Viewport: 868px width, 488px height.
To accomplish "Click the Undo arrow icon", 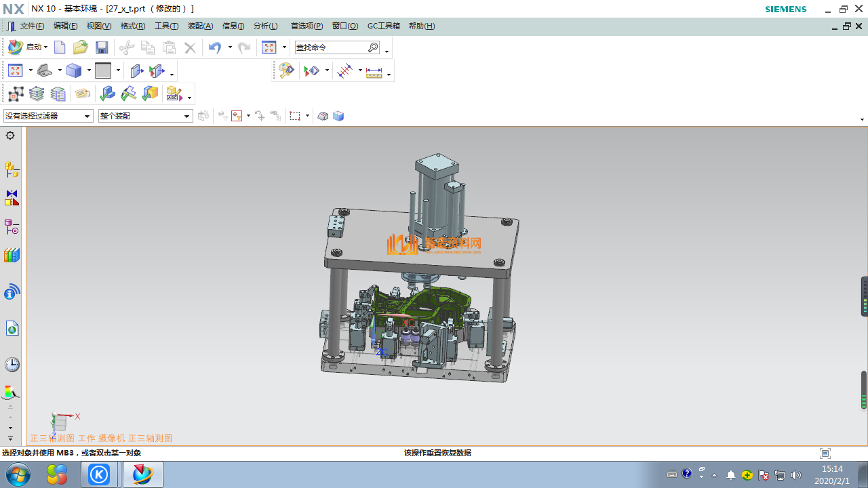I will [x=215, y=47].
